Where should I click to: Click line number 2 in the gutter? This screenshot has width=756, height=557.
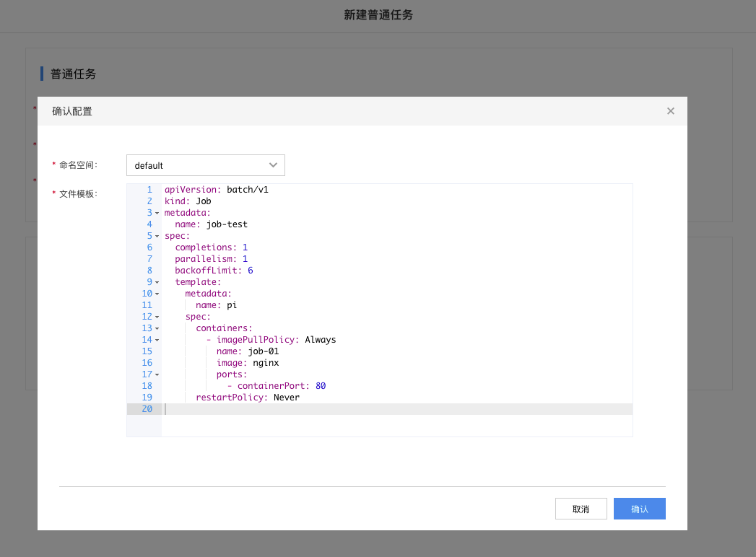tap(149, 201)
